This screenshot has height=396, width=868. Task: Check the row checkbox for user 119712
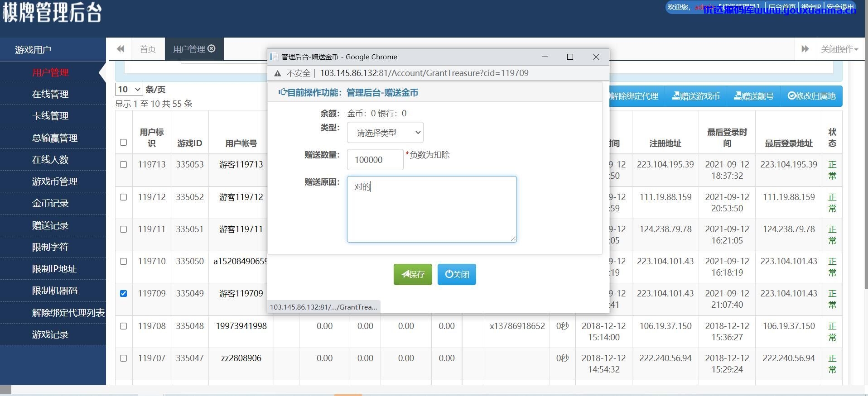(123, 197)
